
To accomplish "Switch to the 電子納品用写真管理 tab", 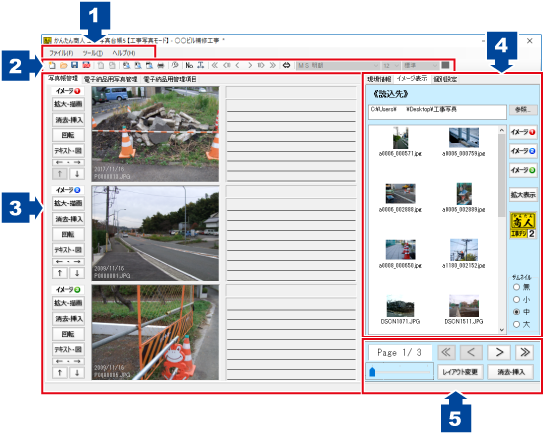I will [x=111, y=79].
